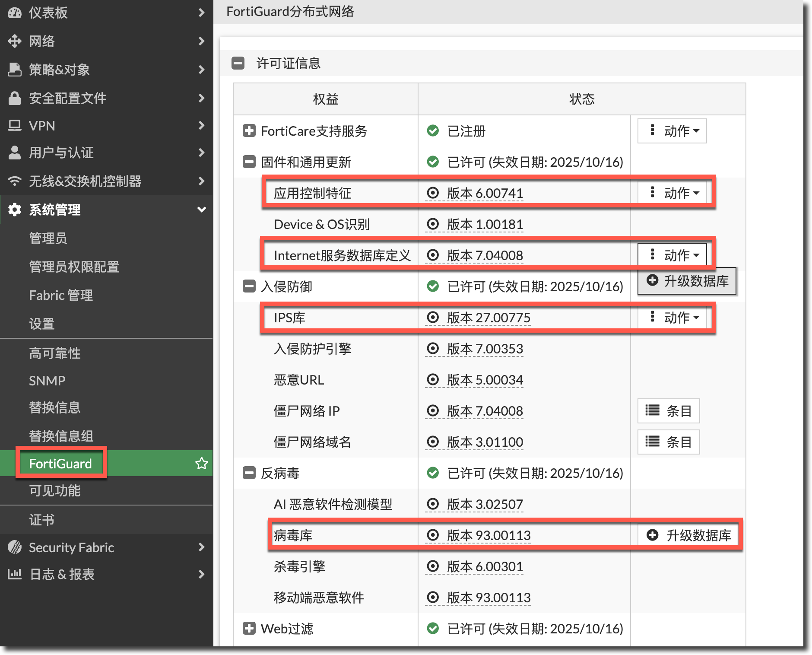Click the system management gear icon

(x=15, y=210)
